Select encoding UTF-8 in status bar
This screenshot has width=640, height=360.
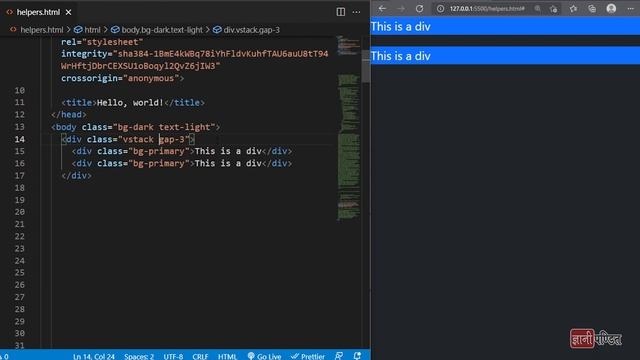click(x=173, y=356)
